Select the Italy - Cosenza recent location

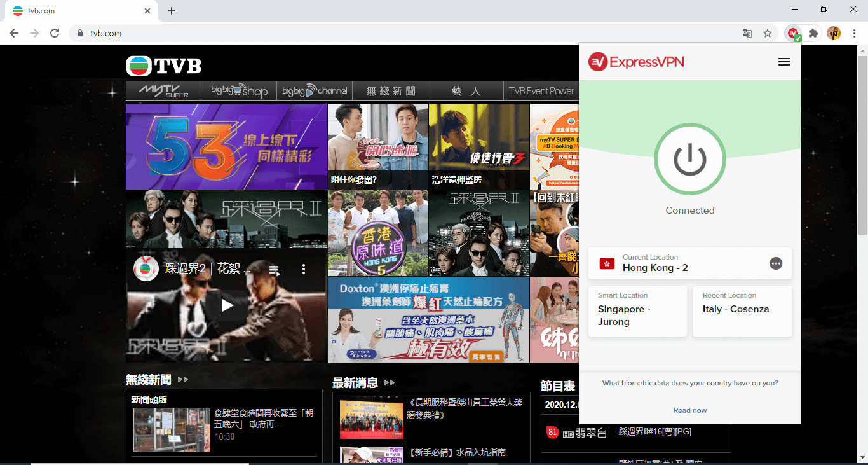[x=742, y=311]
